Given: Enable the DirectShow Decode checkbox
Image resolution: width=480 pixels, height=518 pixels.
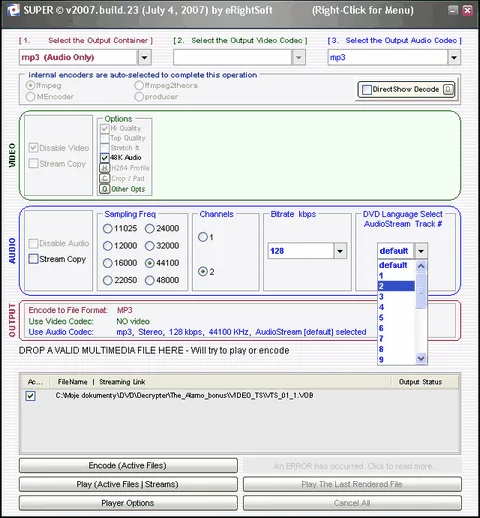Looking at the screenshot, I should coord(367,90).
